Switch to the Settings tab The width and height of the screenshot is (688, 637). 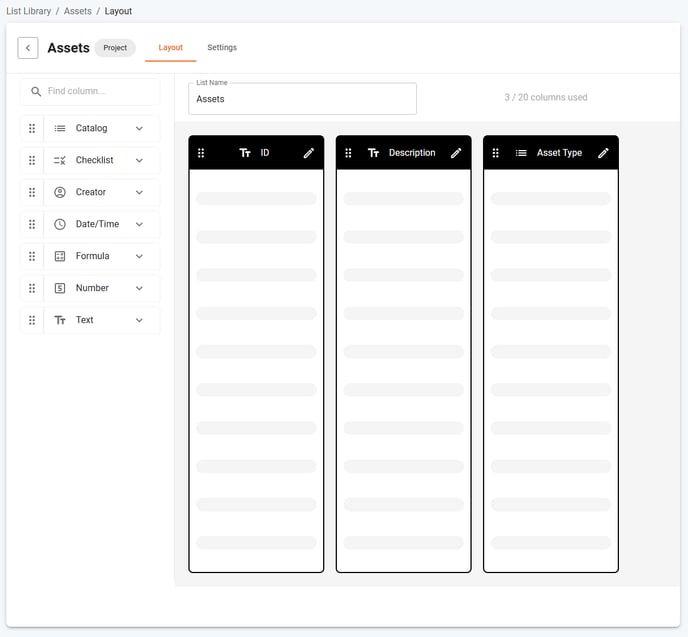[x=222, y=47]
